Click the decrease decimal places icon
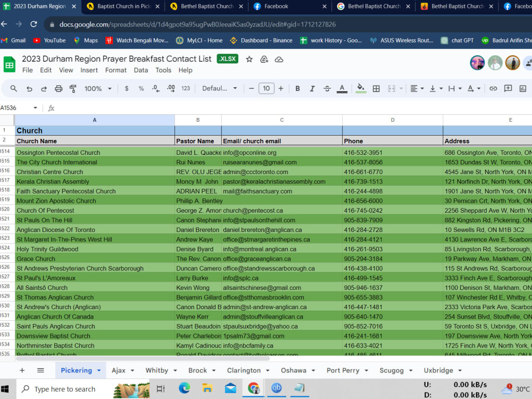The height and width of the screenshot is (399, 532). pos(155,88)
